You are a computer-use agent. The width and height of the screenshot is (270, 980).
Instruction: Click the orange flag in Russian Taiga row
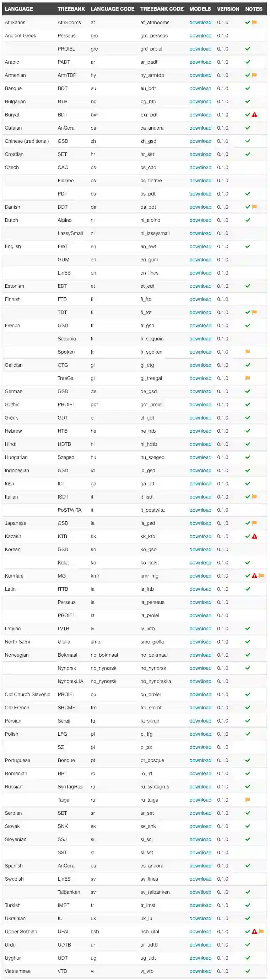248,800
